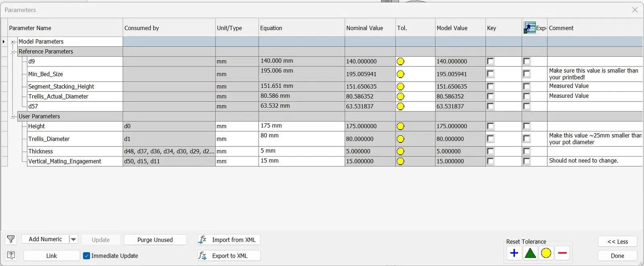Click the Export to XML icon
Screen dimensions: 644x266
[202, 256]
